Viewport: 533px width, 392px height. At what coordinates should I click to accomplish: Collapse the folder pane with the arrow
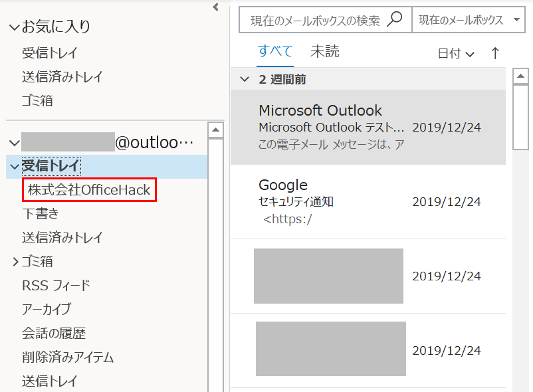pyautogui.click(x=215, y=7)
